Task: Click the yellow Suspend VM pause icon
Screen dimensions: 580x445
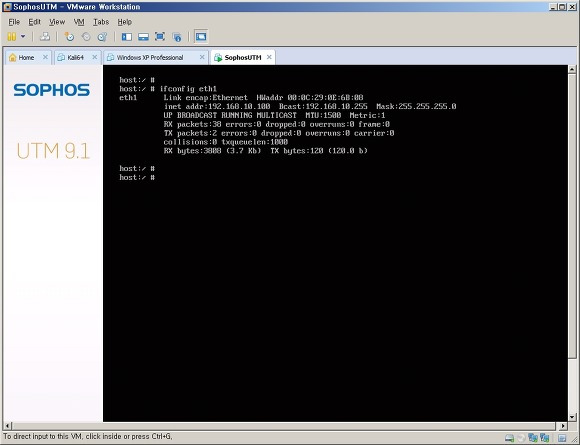Action: pyautogui.click(x=12, y=37)
